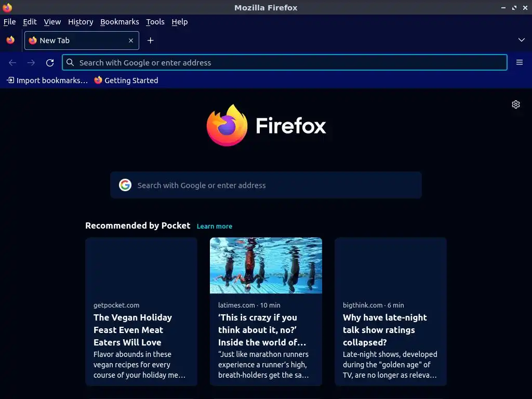Screen dimensions: 532x399
Task: Open the View menu
Action: [52, 22]
